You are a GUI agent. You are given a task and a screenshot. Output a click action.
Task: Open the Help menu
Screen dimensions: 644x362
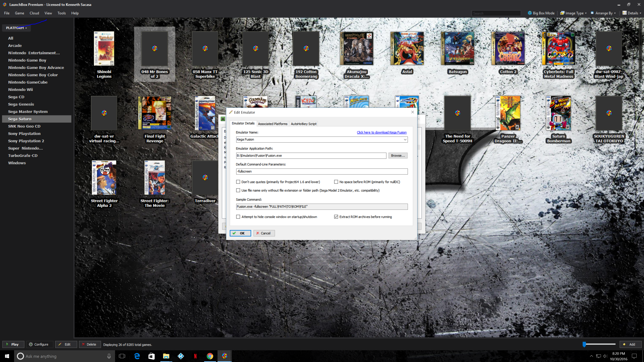(x=75, y=13)
